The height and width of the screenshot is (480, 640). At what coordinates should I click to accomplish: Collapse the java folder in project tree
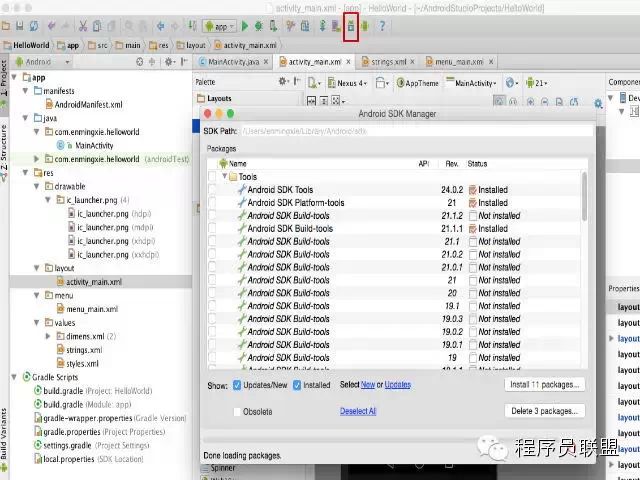coord(25,118)
